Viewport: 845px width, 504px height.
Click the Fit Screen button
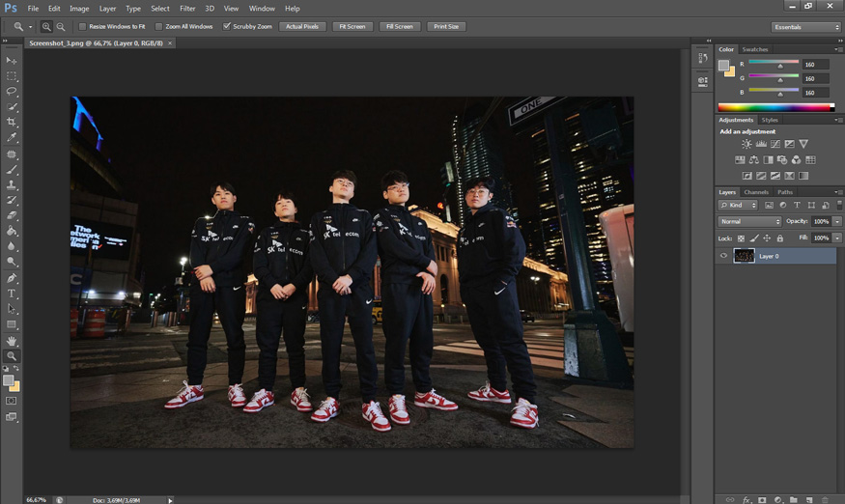352,27
